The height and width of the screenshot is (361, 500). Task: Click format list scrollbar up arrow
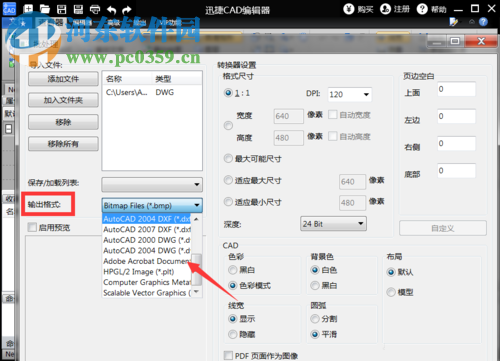(196, 219)
